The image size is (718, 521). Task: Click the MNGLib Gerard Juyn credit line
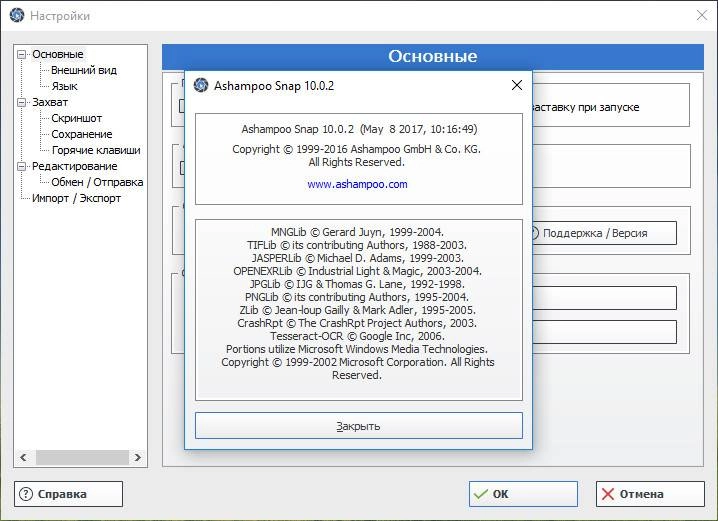point(357,232)
